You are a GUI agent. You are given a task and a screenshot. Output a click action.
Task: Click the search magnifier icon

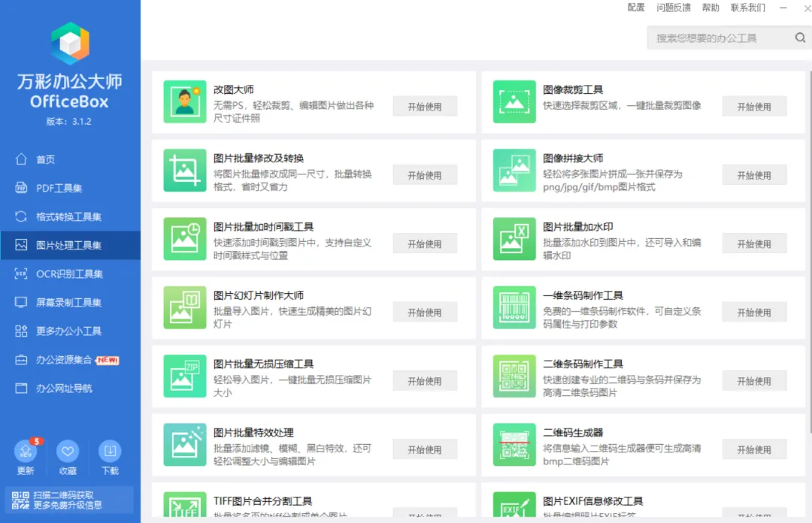(800, 38)
